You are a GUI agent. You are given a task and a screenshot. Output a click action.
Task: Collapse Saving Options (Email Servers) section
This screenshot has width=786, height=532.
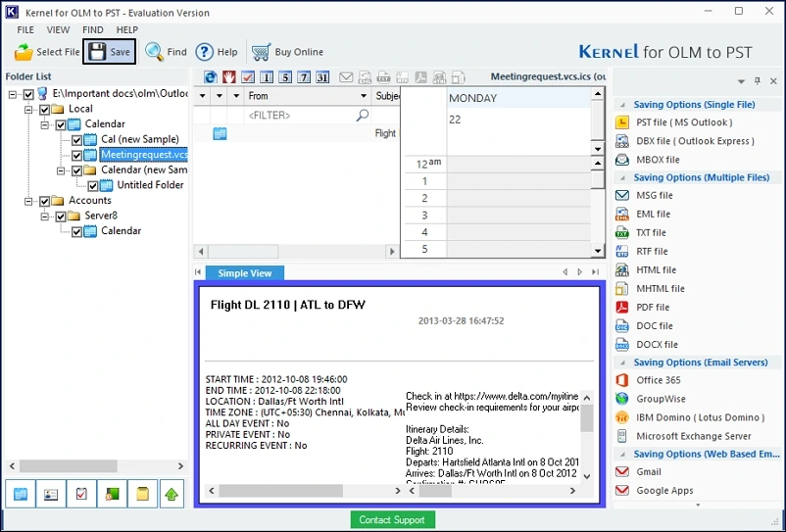[622, 363]
